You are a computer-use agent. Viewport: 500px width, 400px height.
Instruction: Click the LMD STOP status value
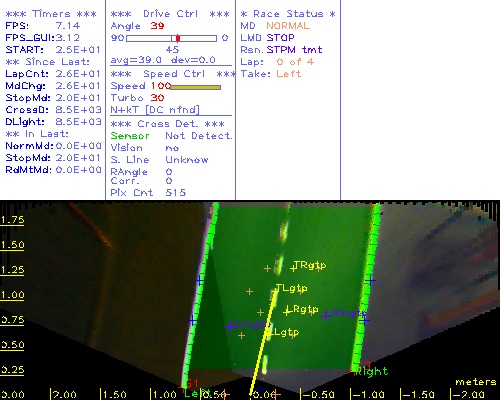point(280,38)
